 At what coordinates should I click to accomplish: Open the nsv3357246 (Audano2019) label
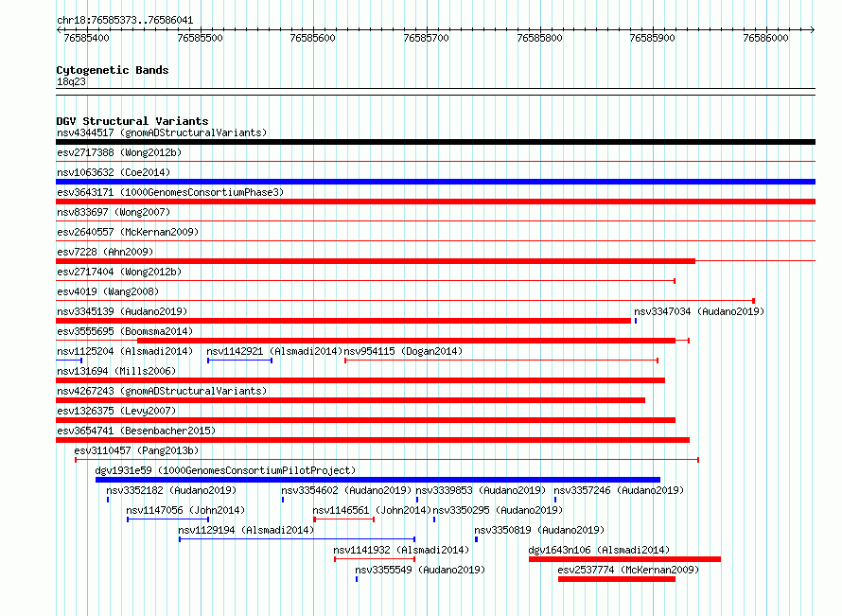(619, 490)
